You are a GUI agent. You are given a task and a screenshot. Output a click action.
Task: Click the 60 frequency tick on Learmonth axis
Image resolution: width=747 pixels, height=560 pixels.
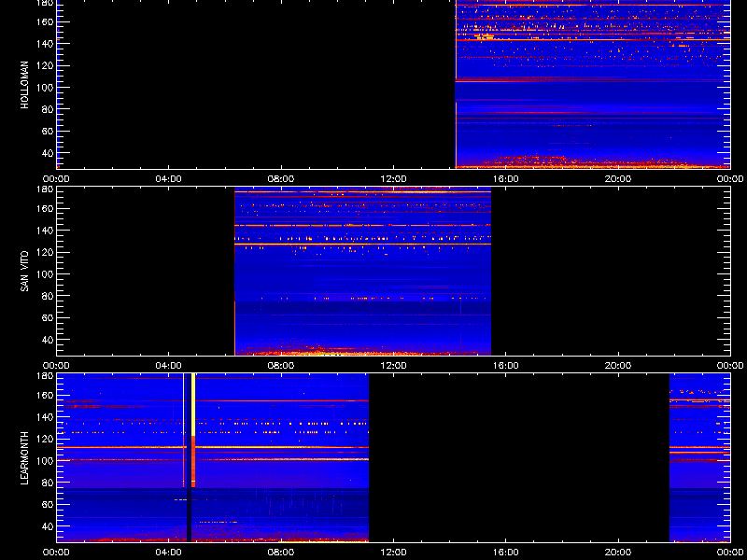(48, 504)
